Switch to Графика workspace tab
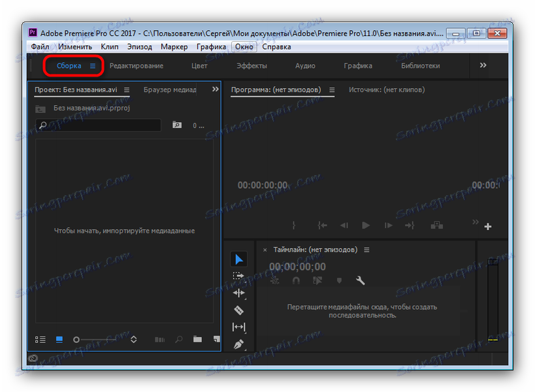 [x=358, y=66]
